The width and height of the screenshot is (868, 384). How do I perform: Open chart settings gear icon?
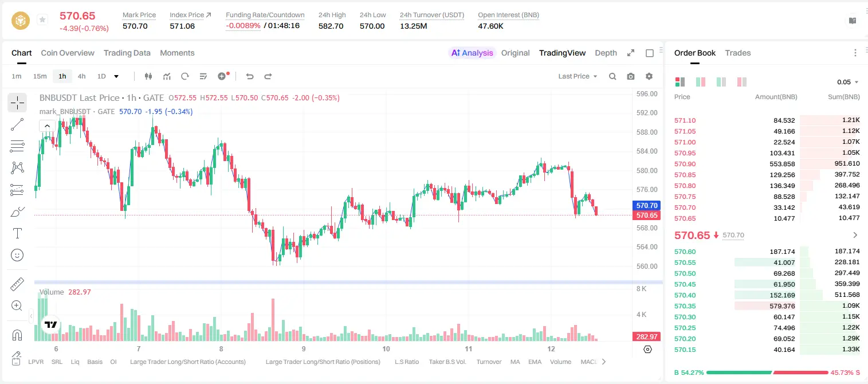pyautogui.click(x=649, y=76)
